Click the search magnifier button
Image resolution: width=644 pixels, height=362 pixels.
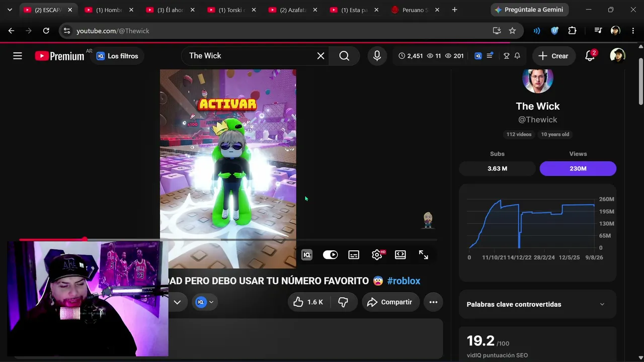344,56
